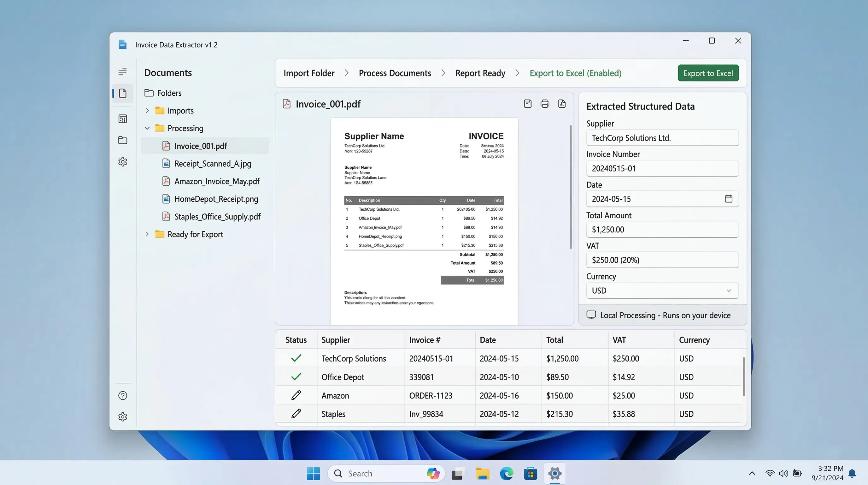Toggle status checkmark for TechCorp Solutions row
This screenshot has width=868, height=485.
296,358
